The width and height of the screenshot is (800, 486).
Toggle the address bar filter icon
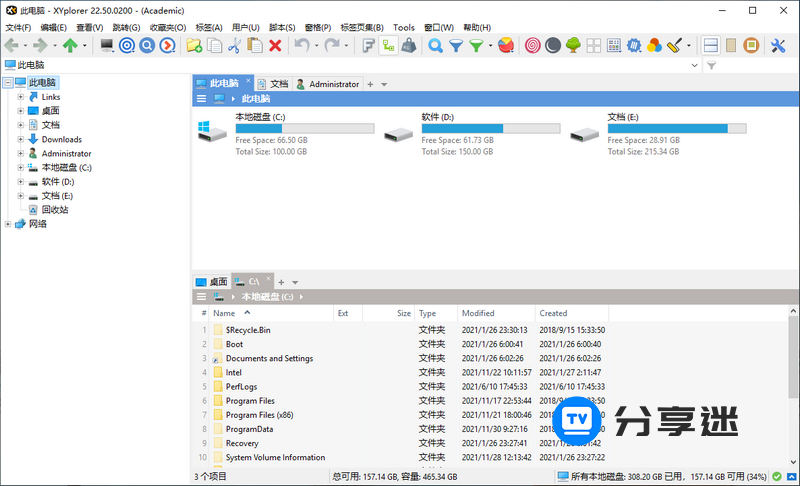(x=711, y=65)
